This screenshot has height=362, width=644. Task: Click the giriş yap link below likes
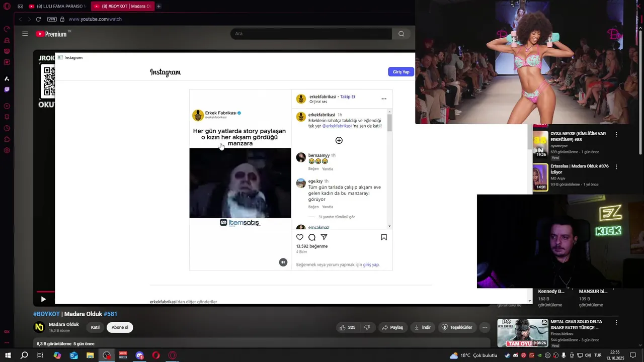point(371,264)
